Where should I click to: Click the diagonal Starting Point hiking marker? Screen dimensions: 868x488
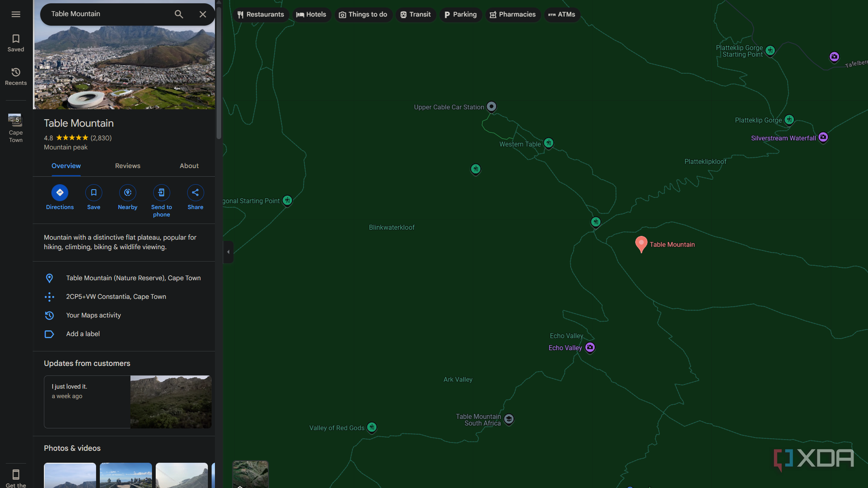point(287,200)
